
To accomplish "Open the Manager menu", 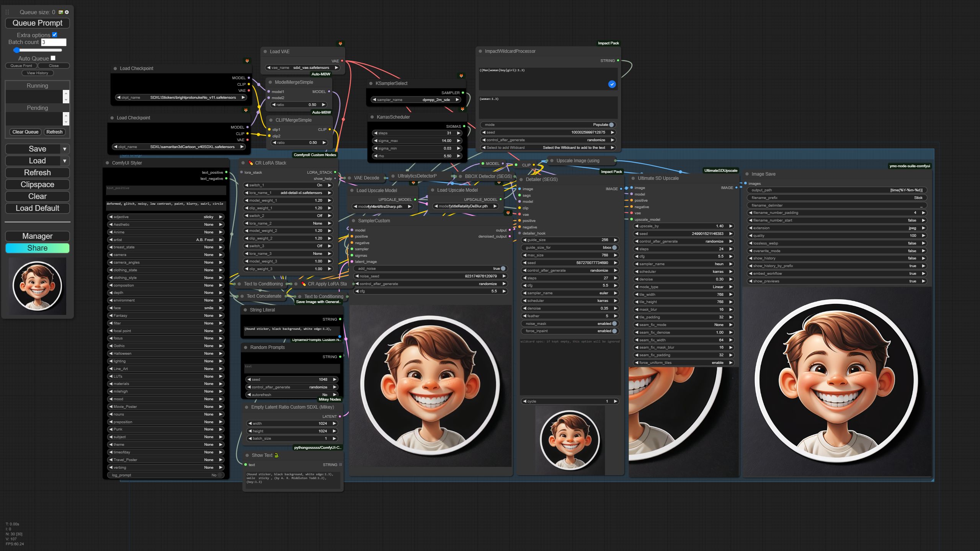I will 37,236.
